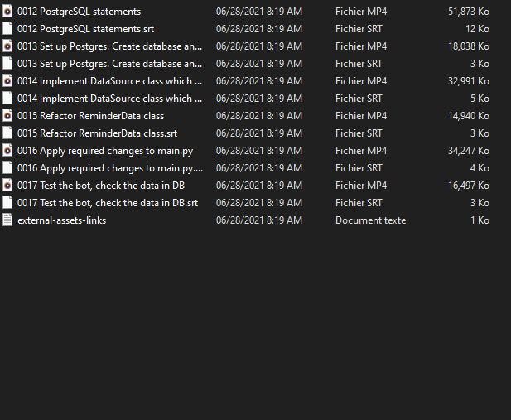
Task: Click the 34,247 Ko size entry
Action: click(x=468, y=151)
